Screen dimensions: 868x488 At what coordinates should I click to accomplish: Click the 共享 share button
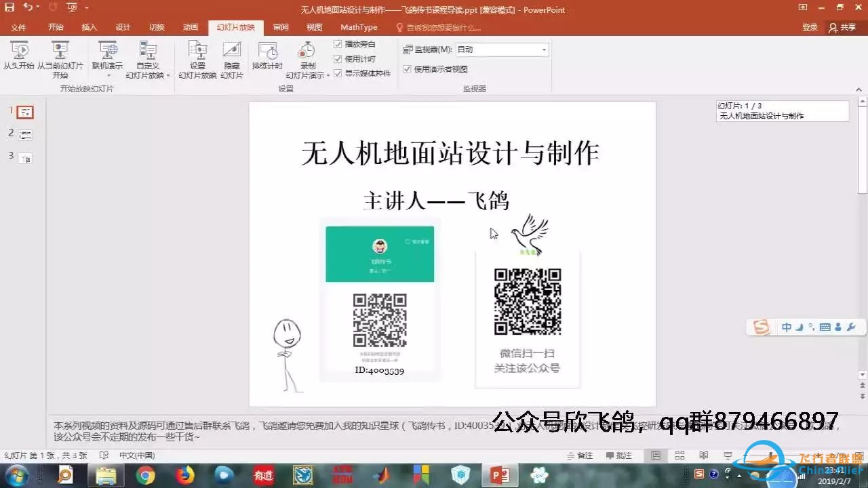[x=843, y=27]
